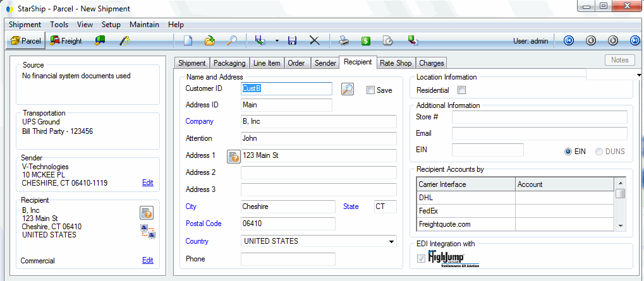644x281 pixels.
Task: Click the Address 1 field with 123 Main St
Action: pos(319,156)
